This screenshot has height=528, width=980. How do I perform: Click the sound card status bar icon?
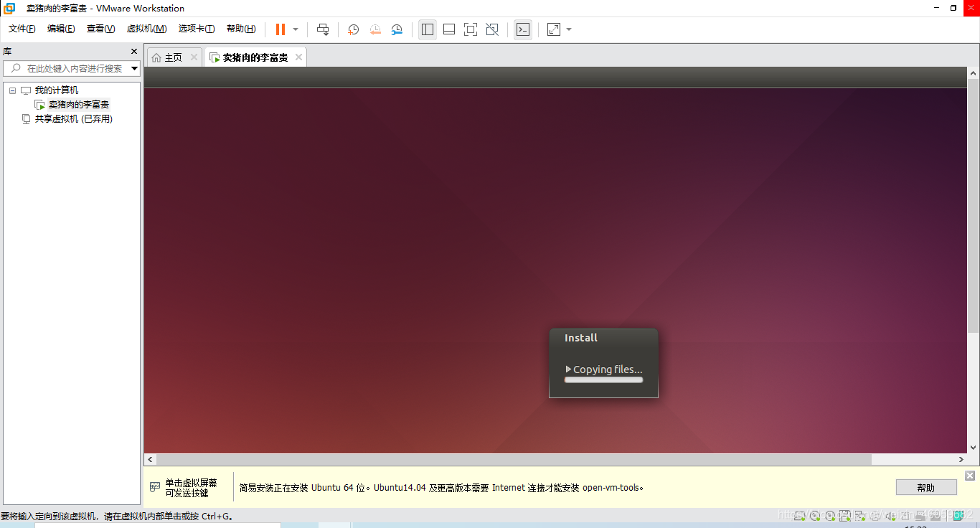(890, 515)
